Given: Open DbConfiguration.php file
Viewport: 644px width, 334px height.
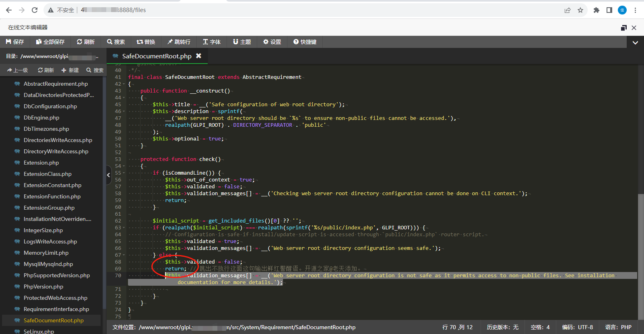Looking at the screenshot, I should pos(50,106).
